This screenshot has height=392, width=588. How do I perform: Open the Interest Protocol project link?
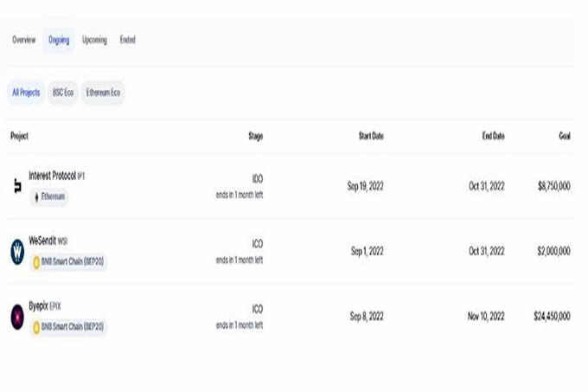click(x=53, y=175)
